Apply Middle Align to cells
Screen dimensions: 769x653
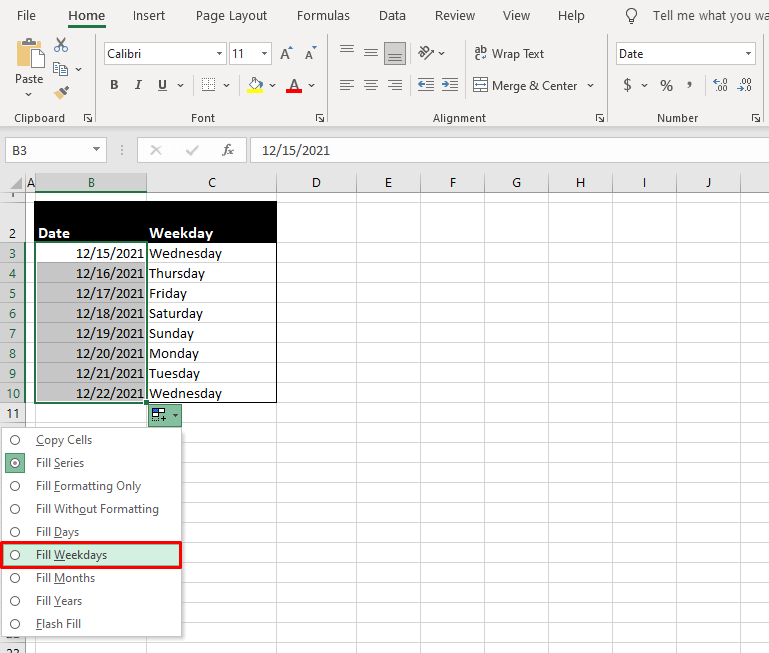371,53
